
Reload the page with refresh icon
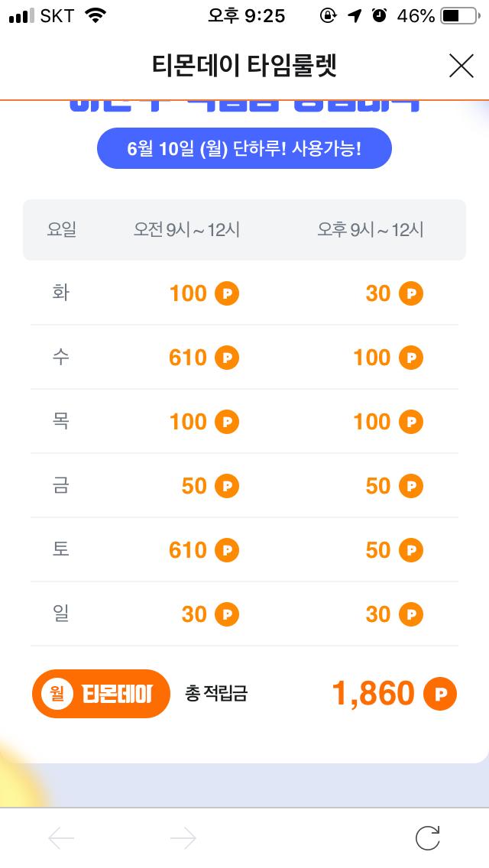(428, 837)
